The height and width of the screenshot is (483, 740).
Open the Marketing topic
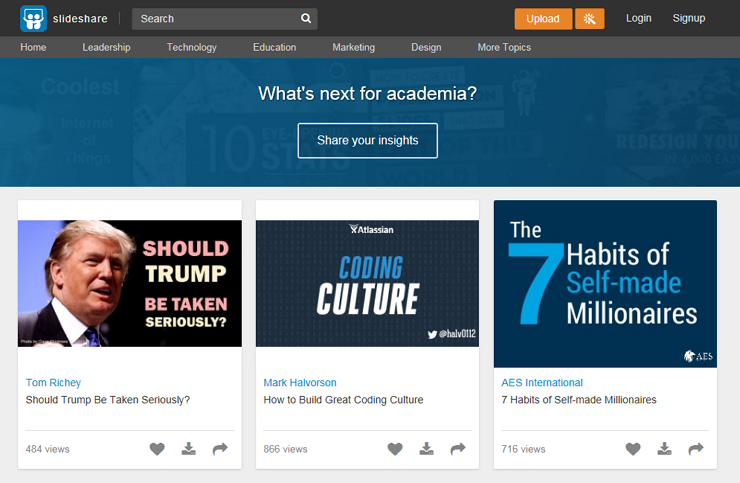(x=353, y=47)
